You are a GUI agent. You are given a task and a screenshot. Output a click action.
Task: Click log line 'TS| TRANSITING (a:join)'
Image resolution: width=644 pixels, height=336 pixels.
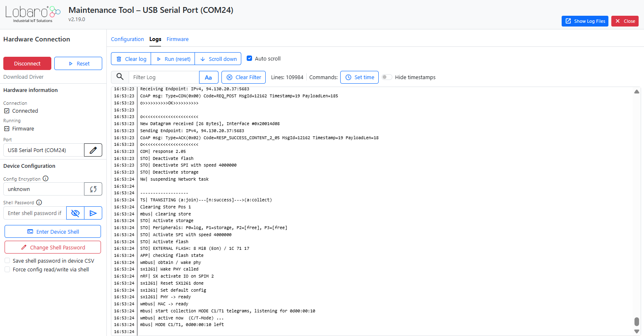point(206,200)
